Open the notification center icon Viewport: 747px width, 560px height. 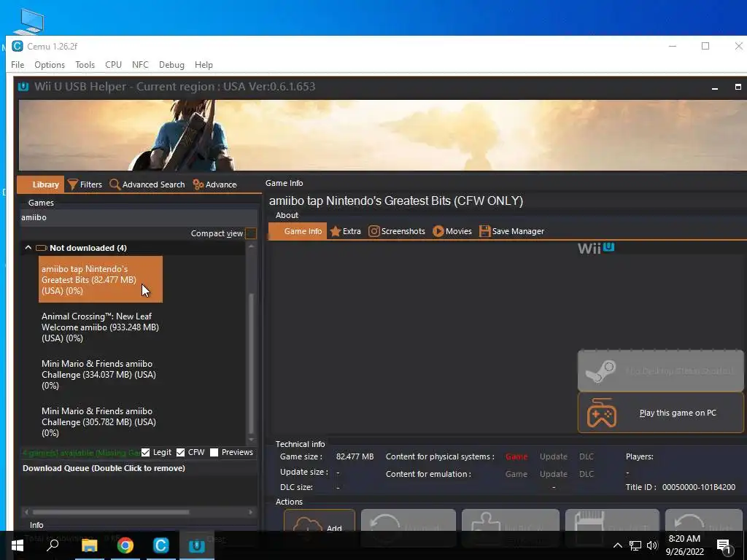coord(724,547)
